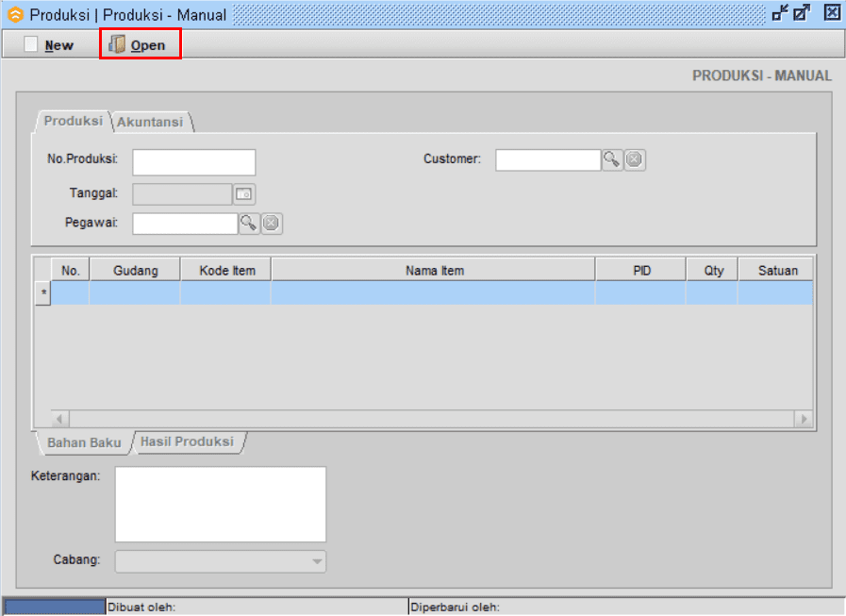Click the Gudang cell in new row
The image size is (846, 616).
click(135, 293)
